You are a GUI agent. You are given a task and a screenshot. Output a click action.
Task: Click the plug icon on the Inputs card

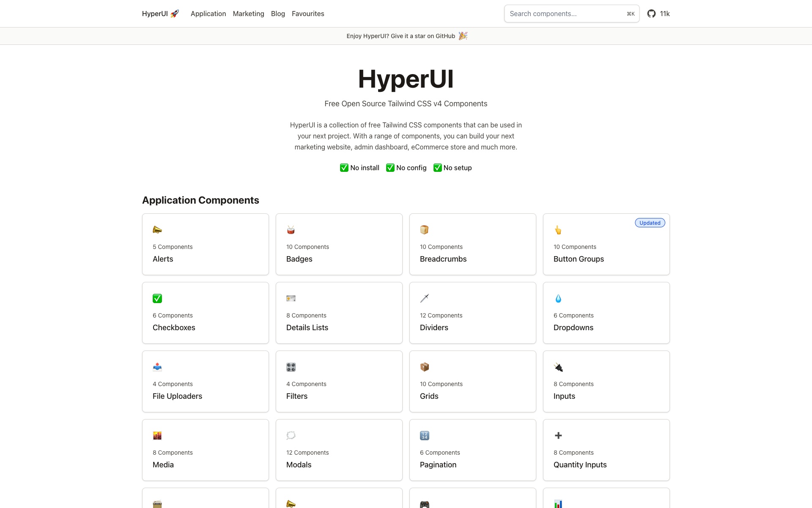tap(558, 367)
